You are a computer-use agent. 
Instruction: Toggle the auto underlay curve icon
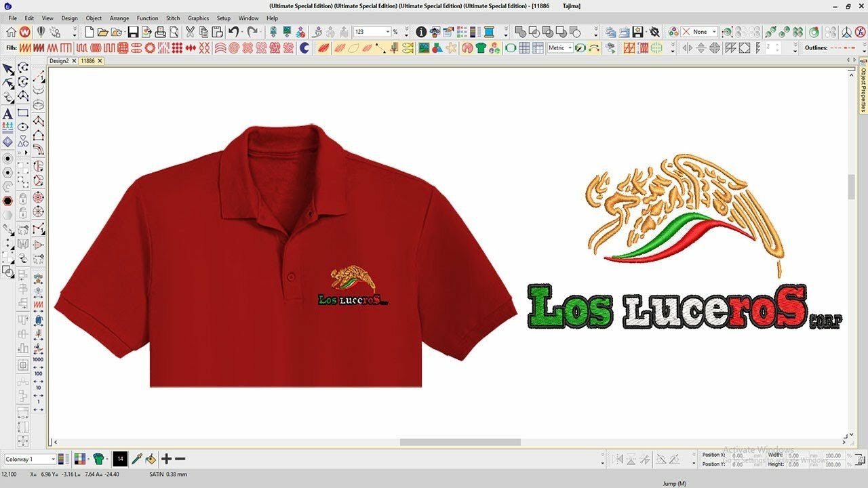(x=595, y=48)
